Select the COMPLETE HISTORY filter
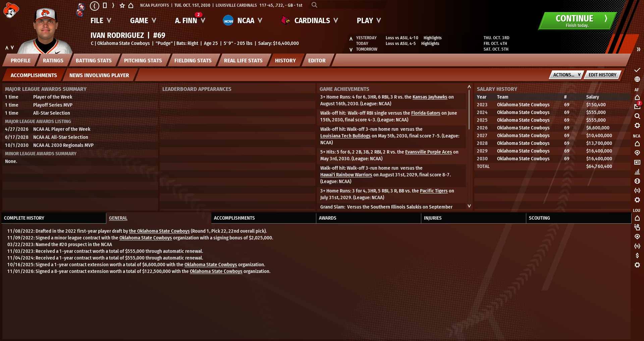 (54, 218)
